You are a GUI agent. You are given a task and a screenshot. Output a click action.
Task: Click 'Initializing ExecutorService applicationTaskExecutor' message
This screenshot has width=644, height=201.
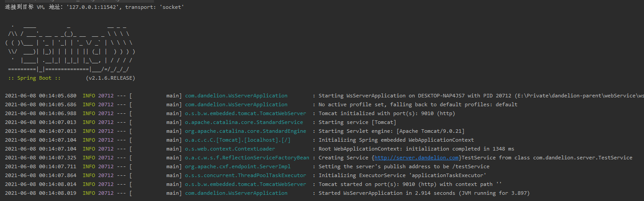403,175
